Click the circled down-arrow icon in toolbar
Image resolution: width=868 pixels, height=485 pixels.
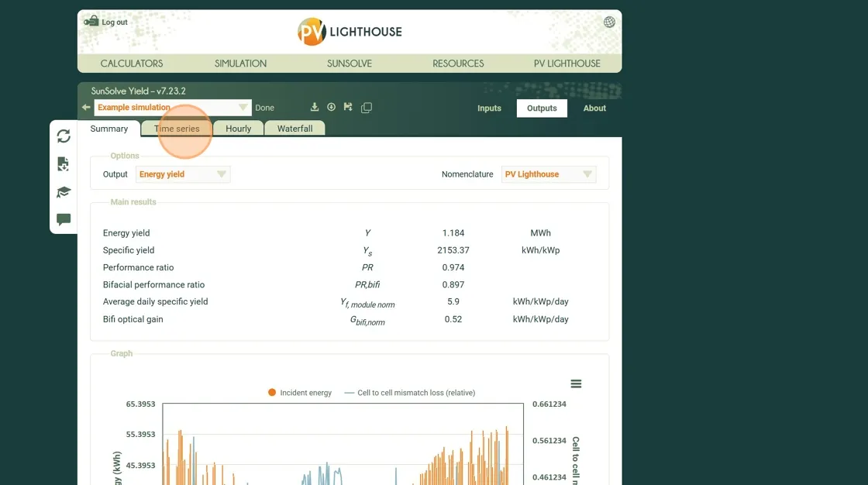[x=331, y=108]
